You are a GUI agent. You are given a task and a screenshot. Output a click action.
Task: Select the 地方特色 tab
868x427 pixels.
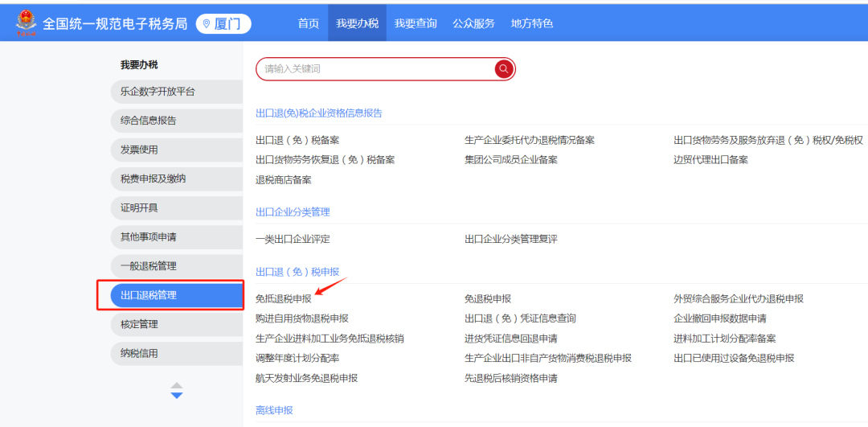[532, 23]
